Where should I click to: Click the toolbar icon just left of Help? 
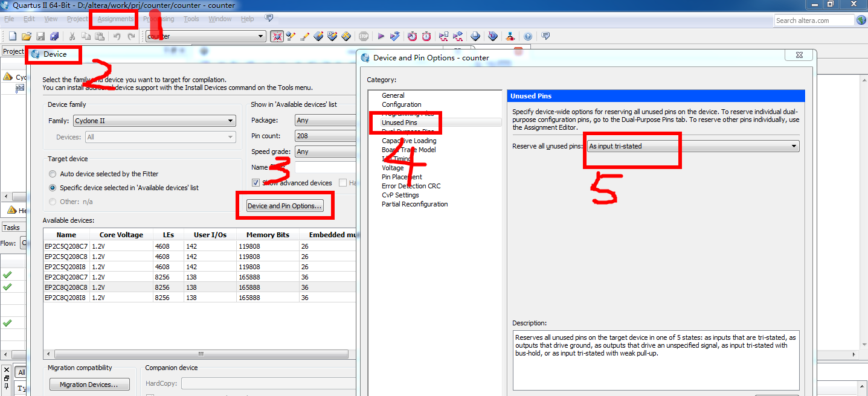[x=510, y=36]
